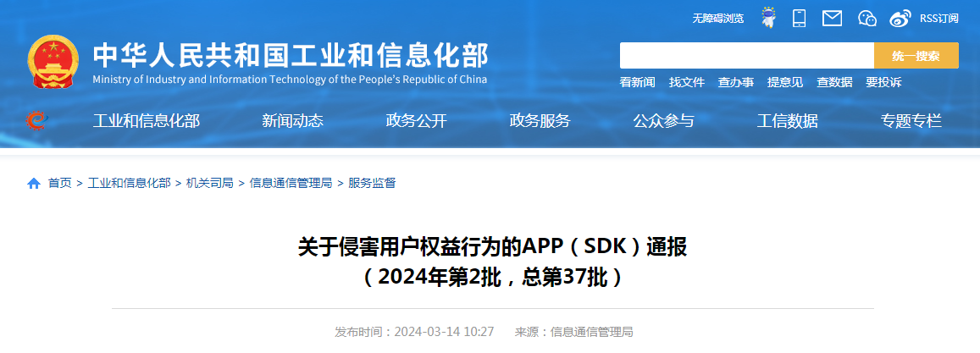Click the 无障碍浏览 link

click(717, 19)
